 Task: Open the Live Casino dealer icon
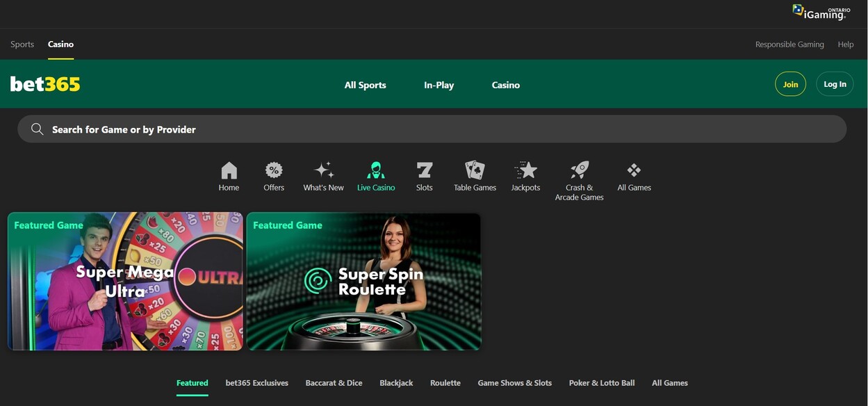[x=376, y=170]
